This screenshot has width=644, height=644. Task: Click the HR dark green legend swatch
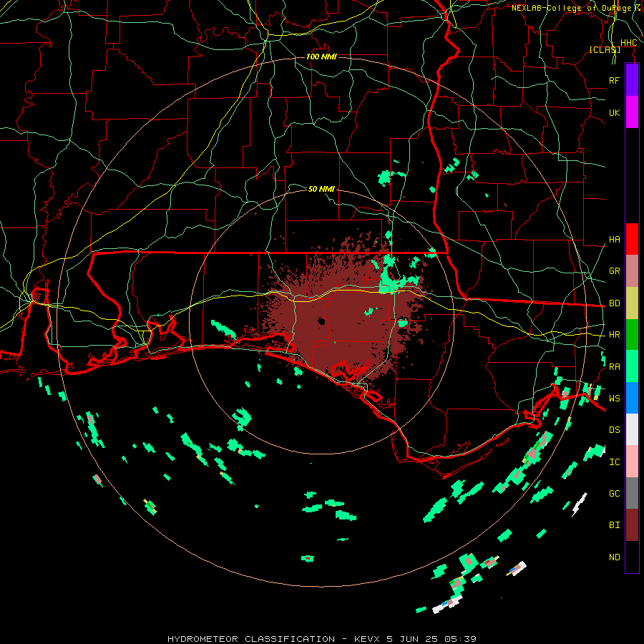pyautogui.click(x=632, y=334)
